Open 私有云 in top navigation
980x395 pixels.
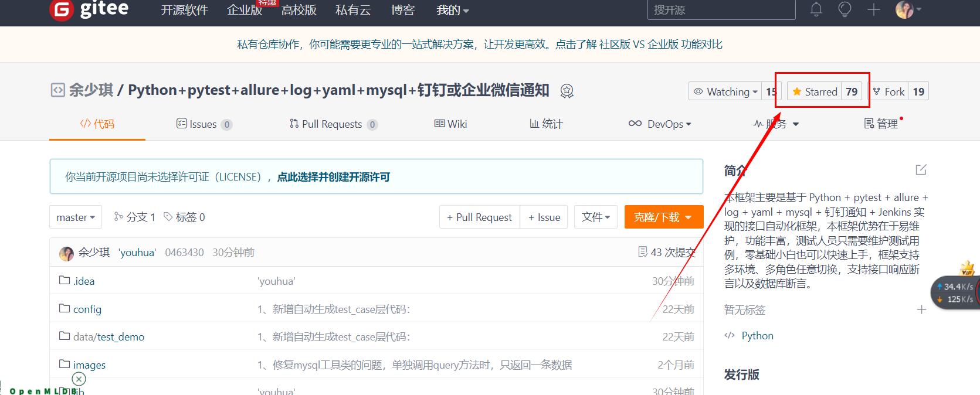point(353,10)
